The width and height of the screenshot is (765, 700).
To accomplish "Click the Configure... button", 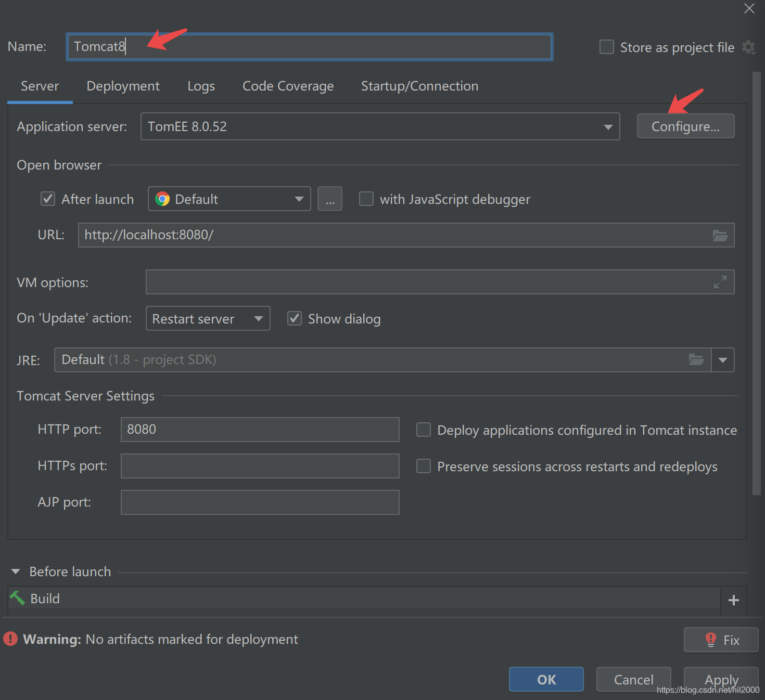I will (686, 126).
